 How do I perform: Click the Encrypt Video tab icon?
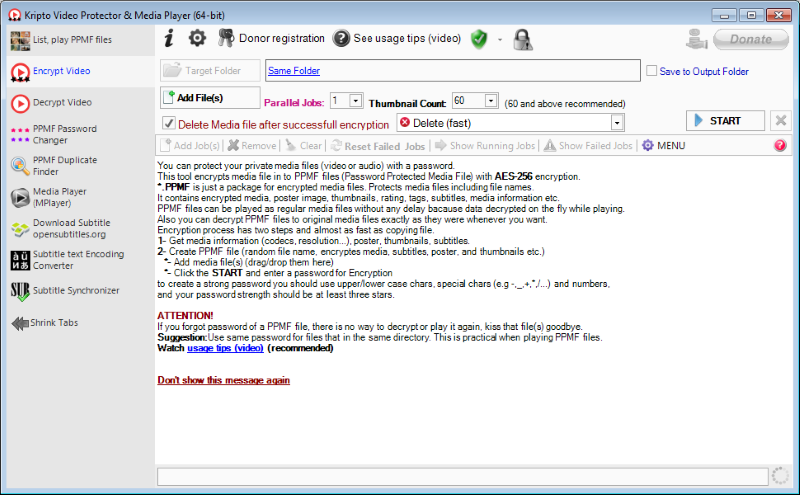pos(20,72)
